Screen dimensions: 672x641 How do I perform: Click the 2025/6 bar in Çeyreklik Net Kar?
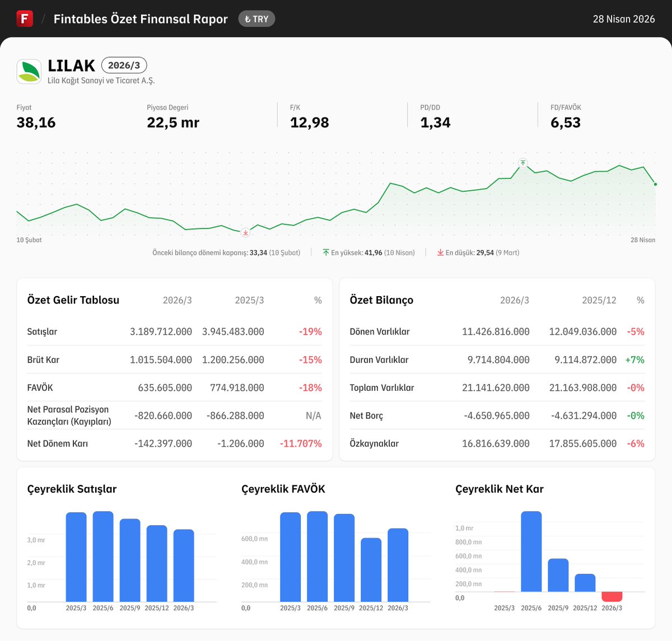coord(531,551)
